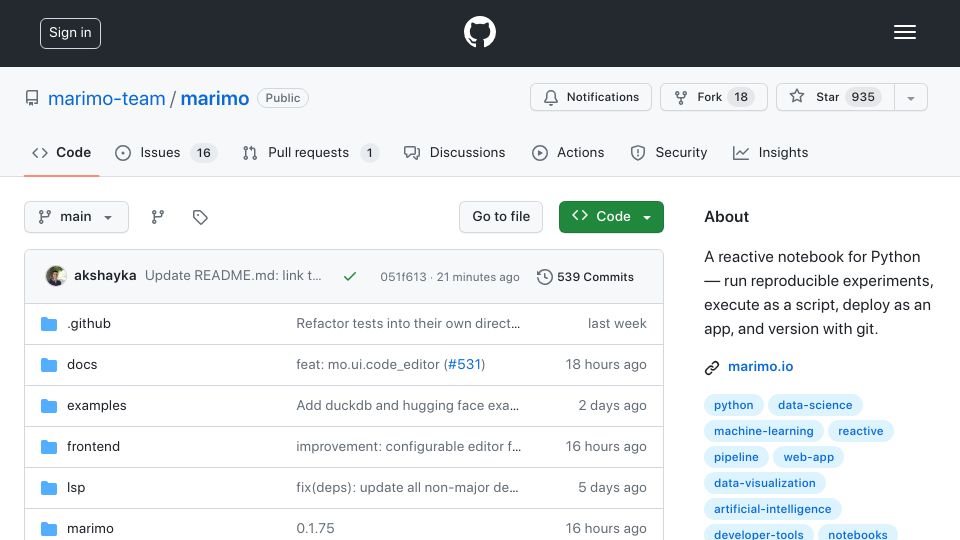
Task: Click the Notifications button
Action: [x=591, y=97]
